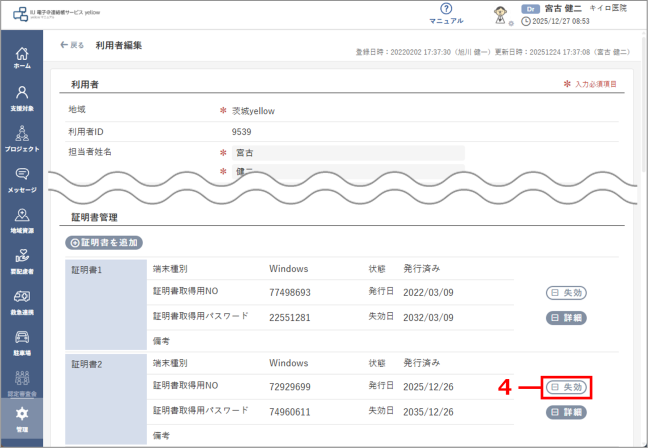Open the 管理 gear menu
Viewport: 648px width, 448px height.
coord(22,418)
